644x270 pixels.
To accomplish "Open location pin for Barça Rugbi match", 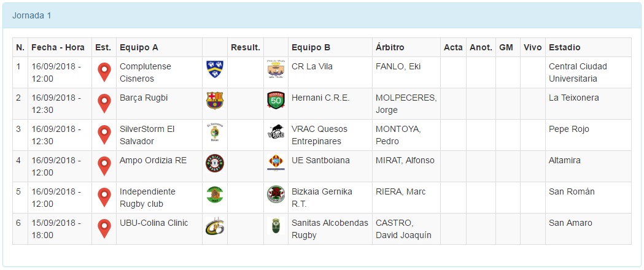I will (104, 104).
